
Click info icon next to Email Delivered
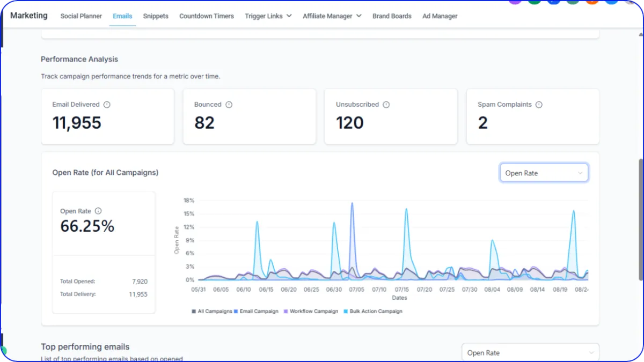tap(107, 105)
